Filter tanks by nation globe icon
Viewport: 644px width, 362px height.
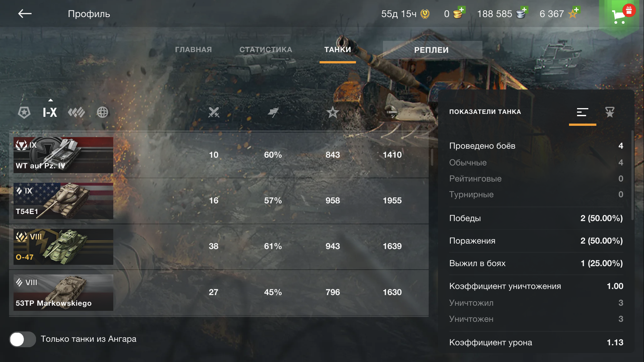point(102,112)
